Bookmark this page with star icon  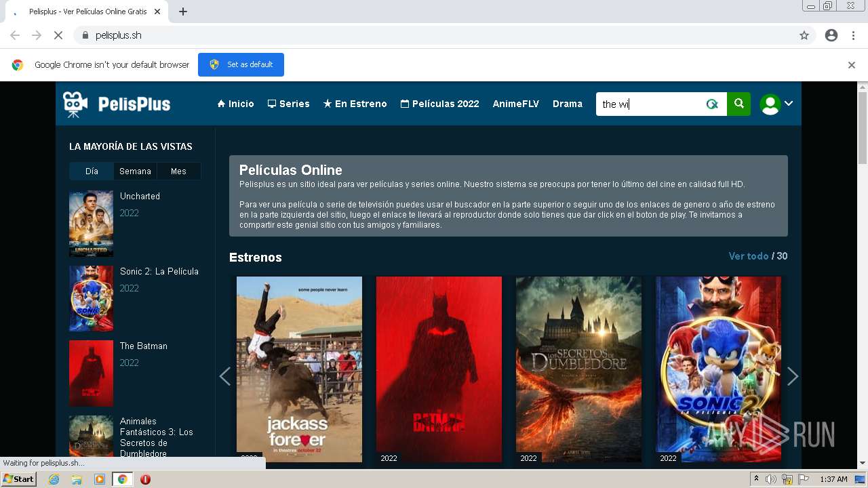pyautogui.click(x=804, y=35)
